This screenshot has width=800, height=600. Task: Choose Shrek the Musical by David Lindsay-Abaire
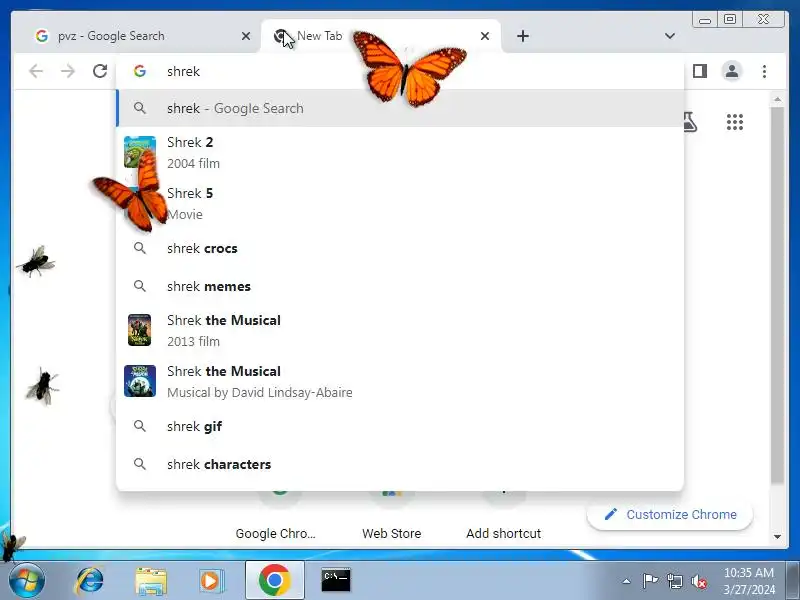click(x=401, y=382)
